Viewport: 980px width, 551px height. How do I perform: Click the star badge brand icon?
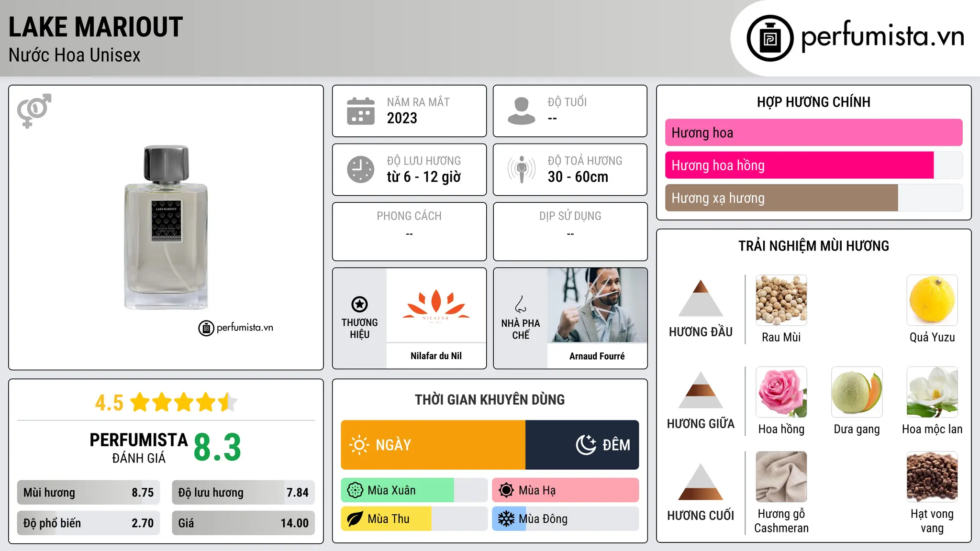pyautogui.click(x=359, y=304)
